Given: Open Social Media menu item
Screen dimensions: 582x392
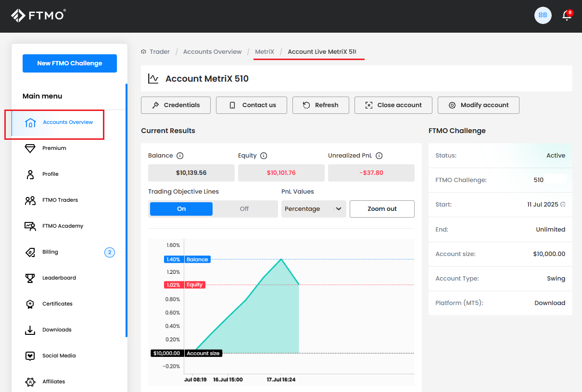Looking at the screenshot, I should point(69,355).
